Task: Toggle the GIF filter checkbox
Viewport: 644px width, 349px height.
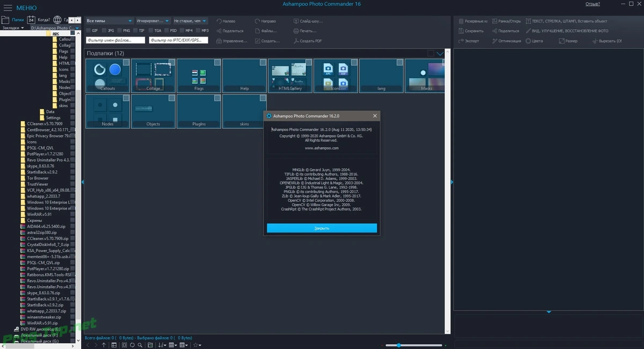Action: point(88,31)
